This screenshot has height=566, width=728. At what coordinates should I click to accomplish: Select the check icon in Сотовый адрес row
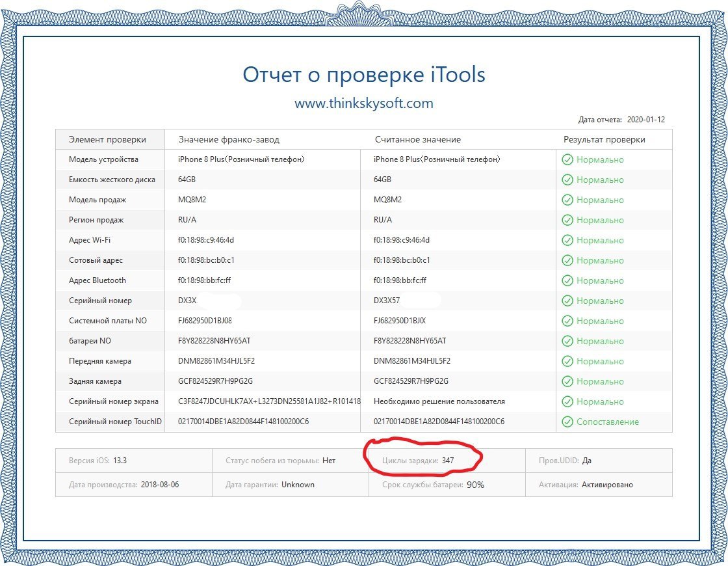point(567,260)
